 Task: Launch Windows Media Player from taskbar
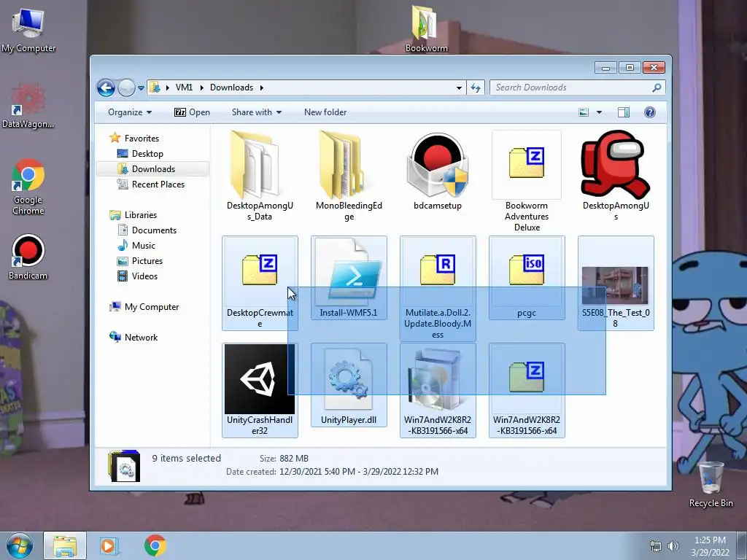(x=109, y=545)
